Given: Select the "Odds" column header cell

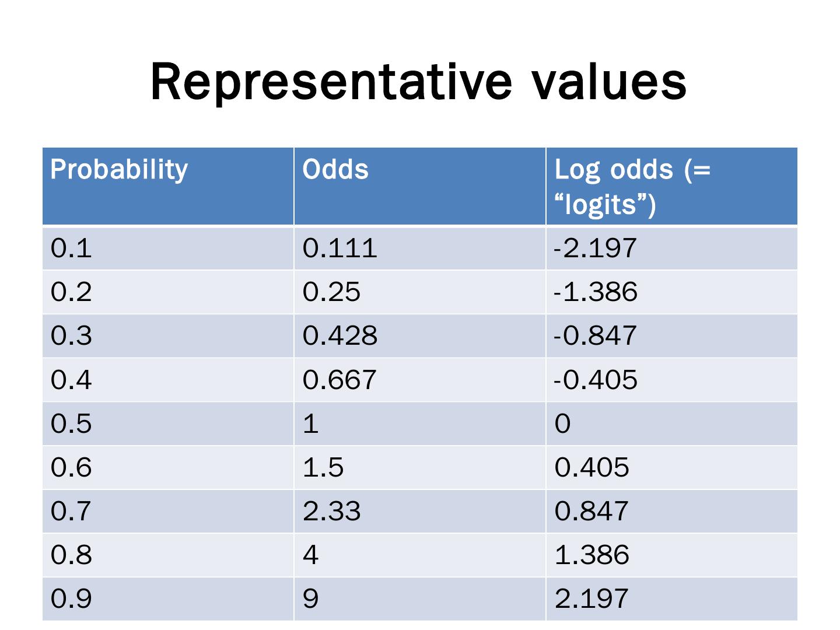Looking at the screenshot, I should click(x=420, y=187).
